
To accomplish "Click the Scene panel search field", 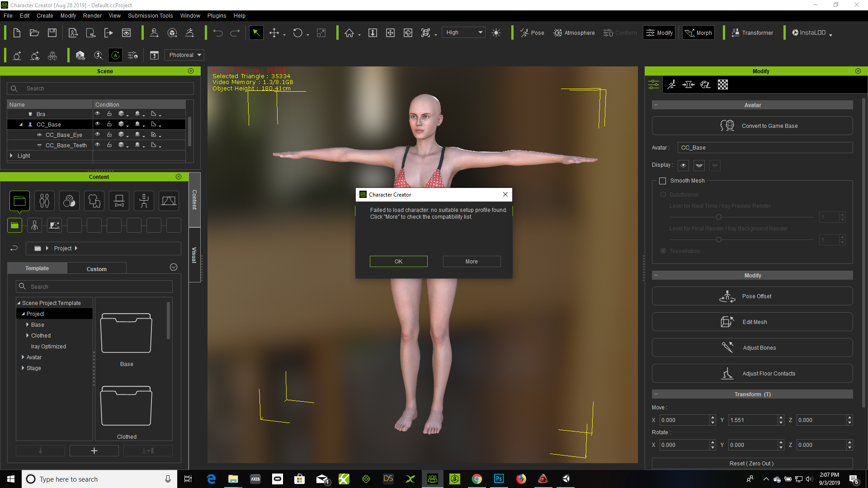I will 100,89.
